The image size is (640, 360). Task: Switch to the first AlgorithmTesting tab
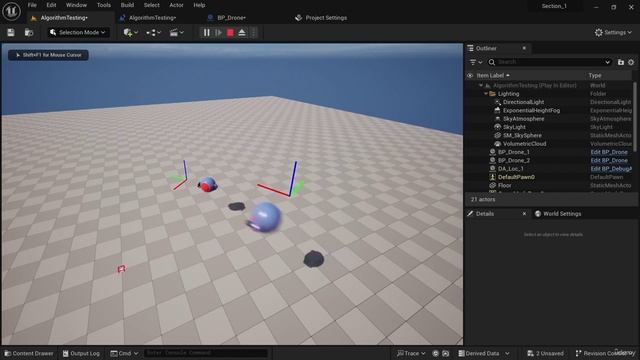pos(64,18)
